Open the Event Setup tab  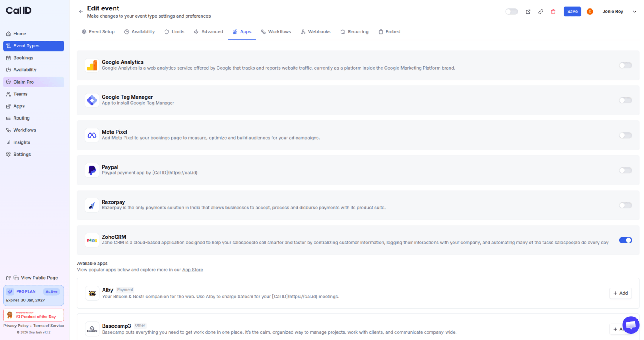[x=98, y=32]
